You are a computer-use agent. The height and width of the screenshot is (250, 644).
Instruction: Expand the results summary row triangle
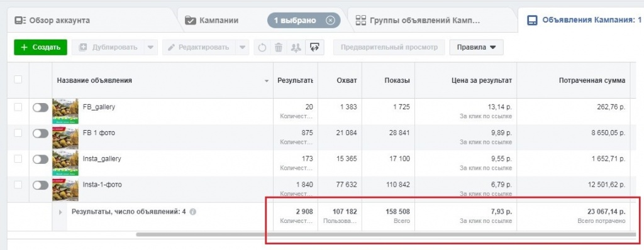click(x=60, y=212)
